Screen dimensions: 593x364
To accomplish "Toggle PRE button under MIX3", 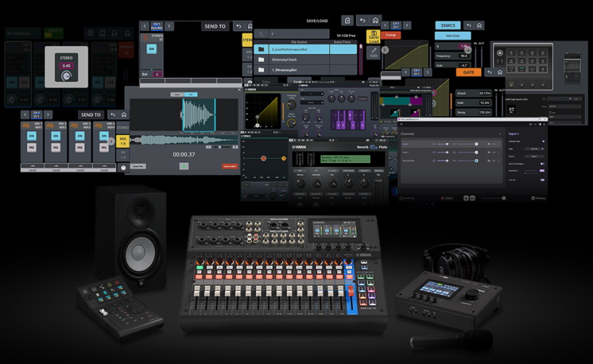I will tap(80, 147).
